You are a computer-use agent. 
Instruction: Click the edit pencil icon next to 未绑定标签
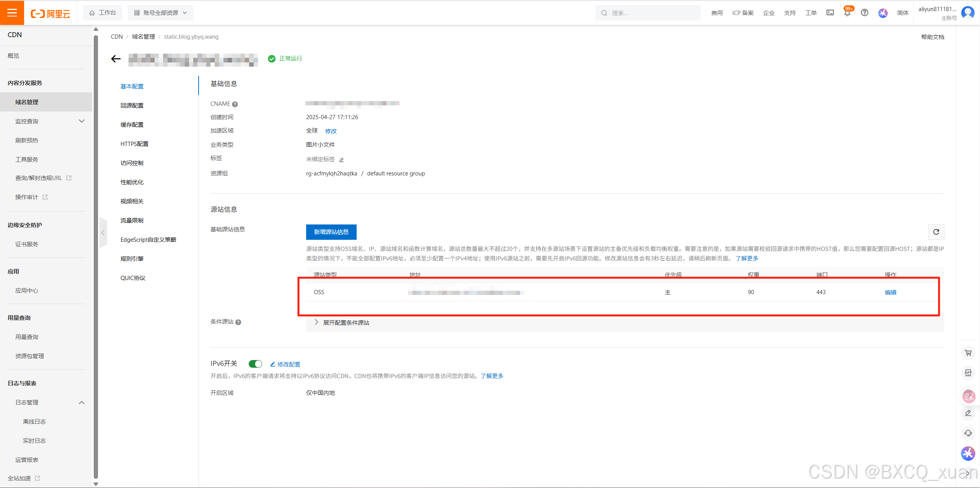click(342, 160)
